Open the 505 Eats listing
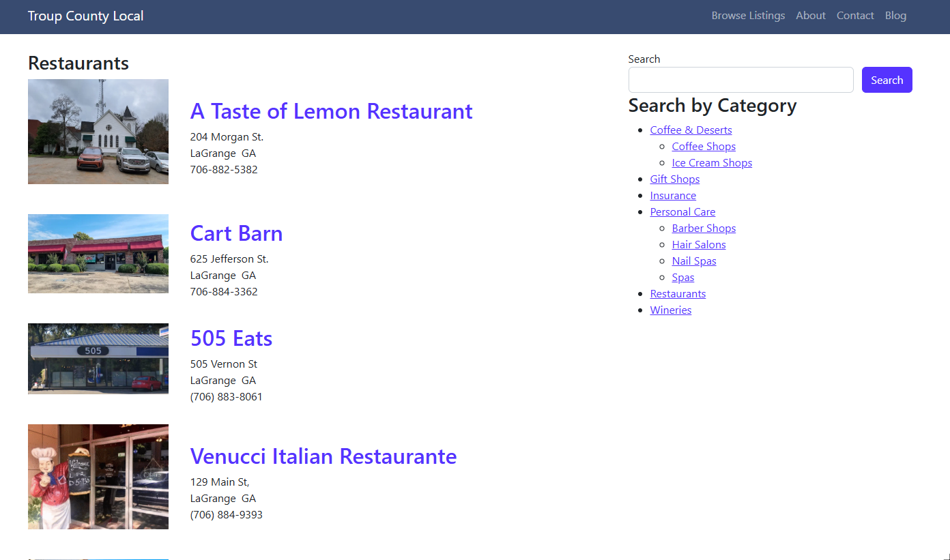Viewport: 950px width, 560px height. (231, 338)
